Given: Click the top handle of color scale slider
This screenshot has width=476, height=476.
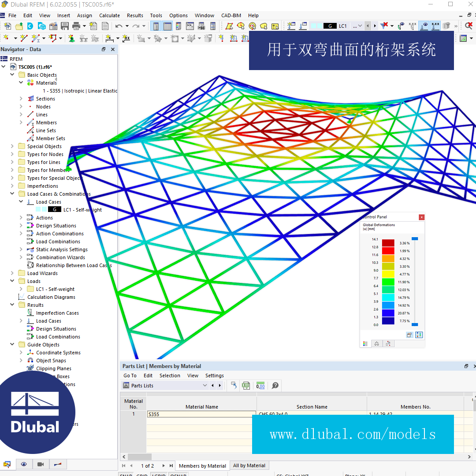Looking at the screenshot, I should tap(415, 239).
